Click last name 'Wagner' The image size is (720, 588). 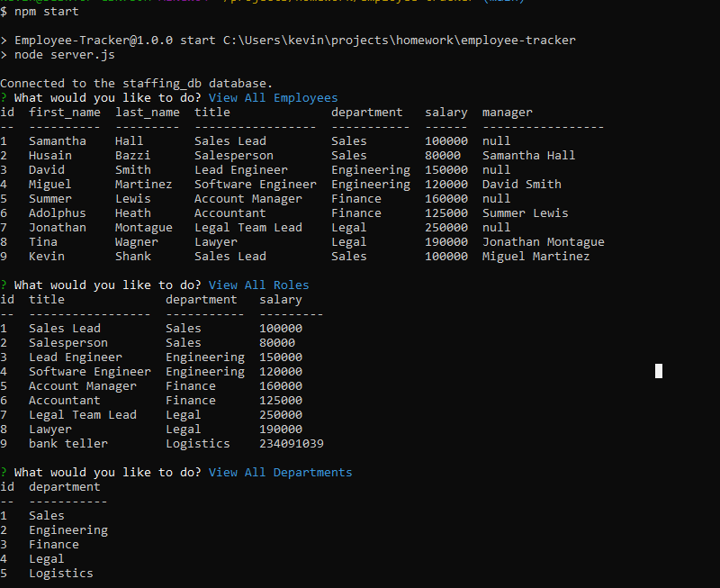pos(137,242)
